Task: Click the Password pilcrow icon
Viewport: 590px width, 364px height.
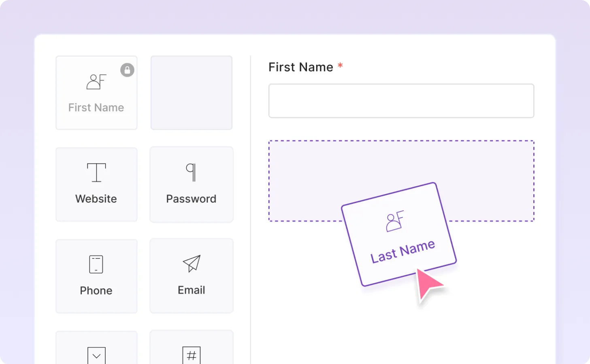Action: [x=191, y=173]
